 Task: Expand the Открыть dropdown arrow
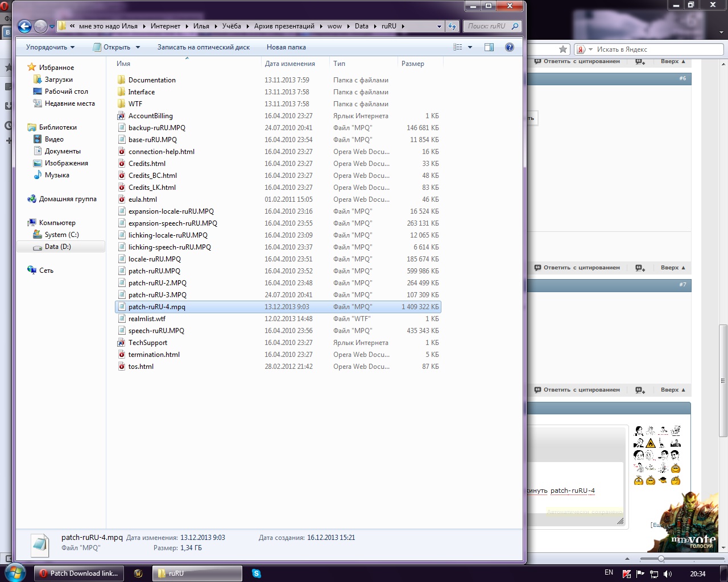138,47
